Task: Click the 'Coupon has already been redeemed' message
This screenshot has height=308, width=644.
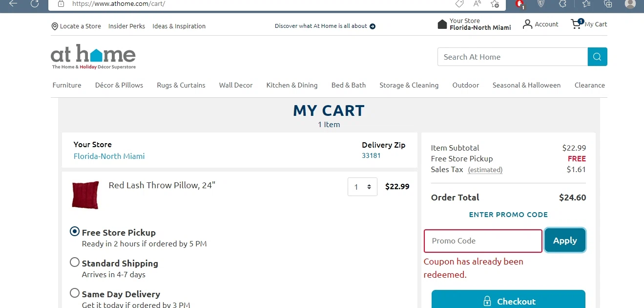Action: click(x=474, y=268)
